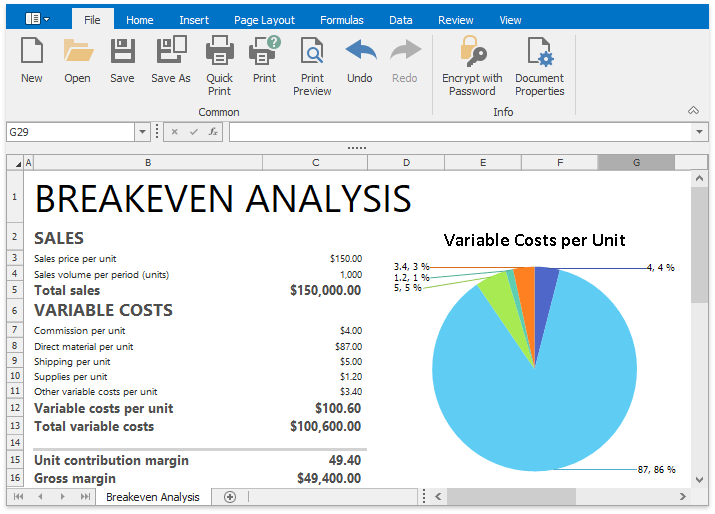Click the vertical scrollbar up arrow
715x514 pixels.
click(x=699, y=178)
